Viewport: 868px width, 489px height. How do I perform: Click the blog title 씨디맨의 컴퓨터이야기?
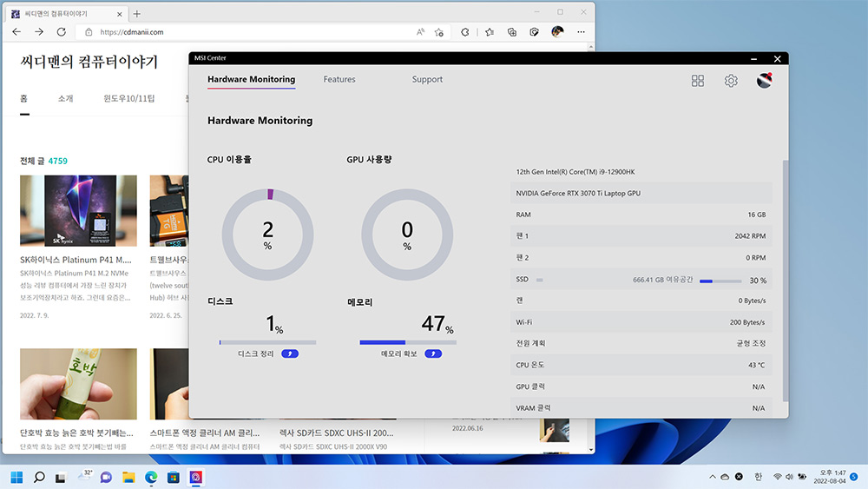[x=89, y=62]
